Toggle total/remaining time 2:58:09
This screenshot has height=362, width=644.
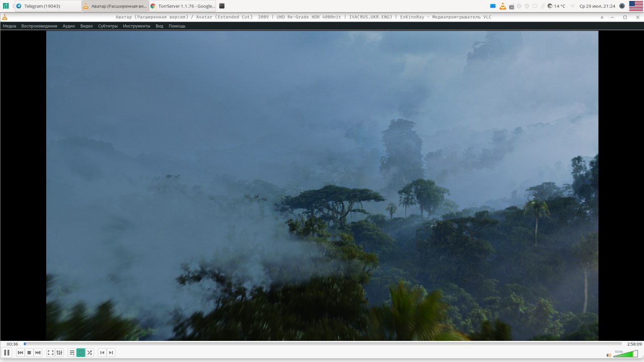coord(634,344)
